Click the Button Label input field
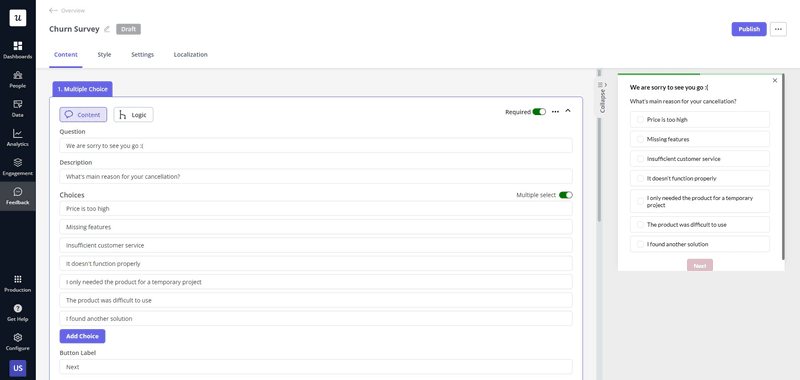 click(x=316, y=367)
